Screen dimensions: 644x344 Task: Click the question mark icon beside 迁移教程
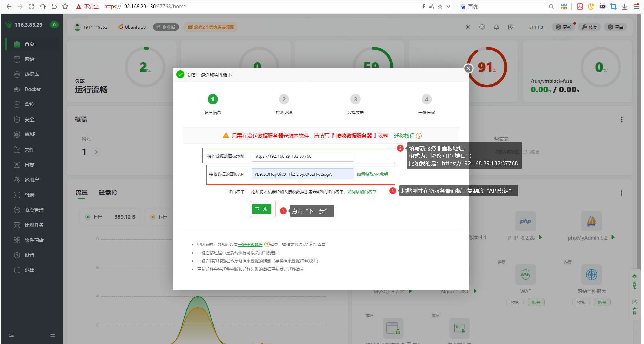419,136
